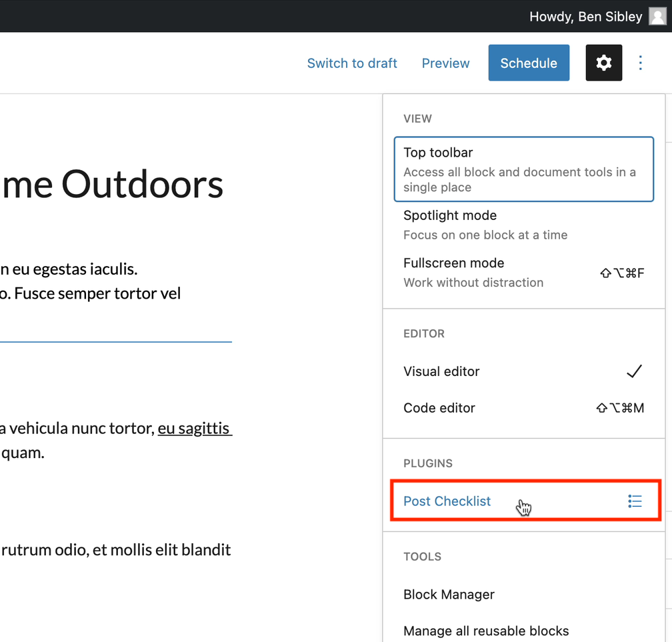672x642 pixels.
Task: Toggle Top toolbar view option
Action: coord(524,169)
